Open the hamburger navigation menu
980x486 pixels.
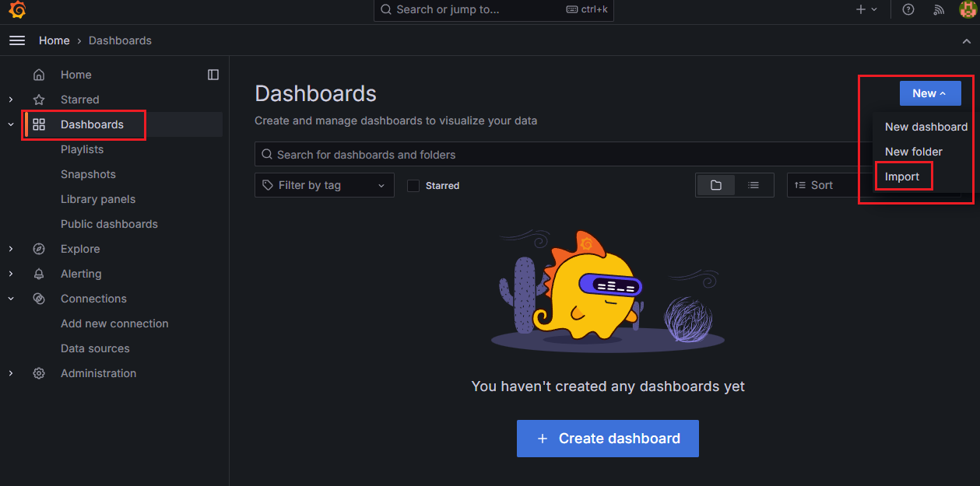tap(17, 40)
